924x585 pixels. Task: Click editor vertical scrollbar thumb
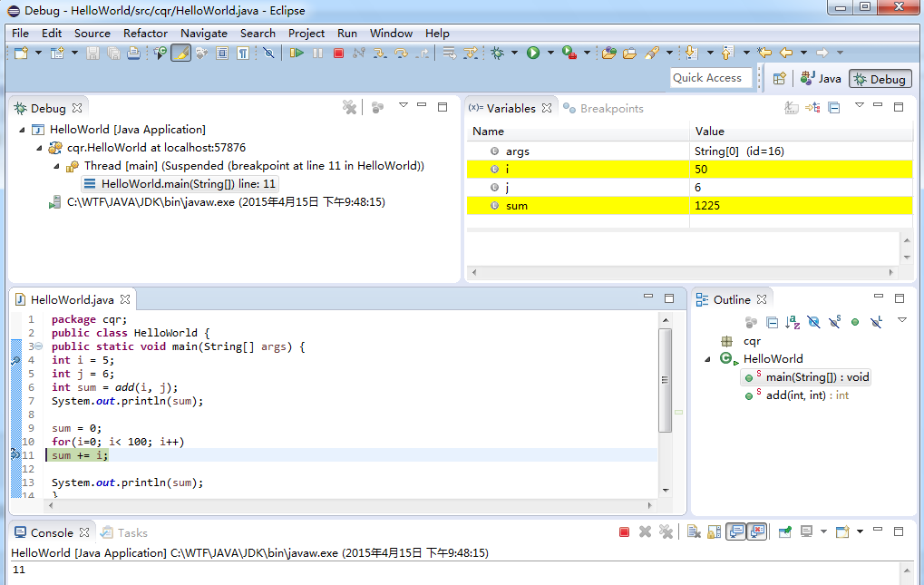coord(665,380)
